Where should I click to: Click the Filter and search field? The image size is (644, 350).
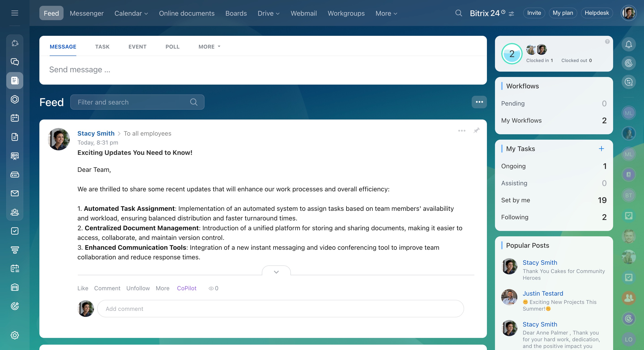132,102
